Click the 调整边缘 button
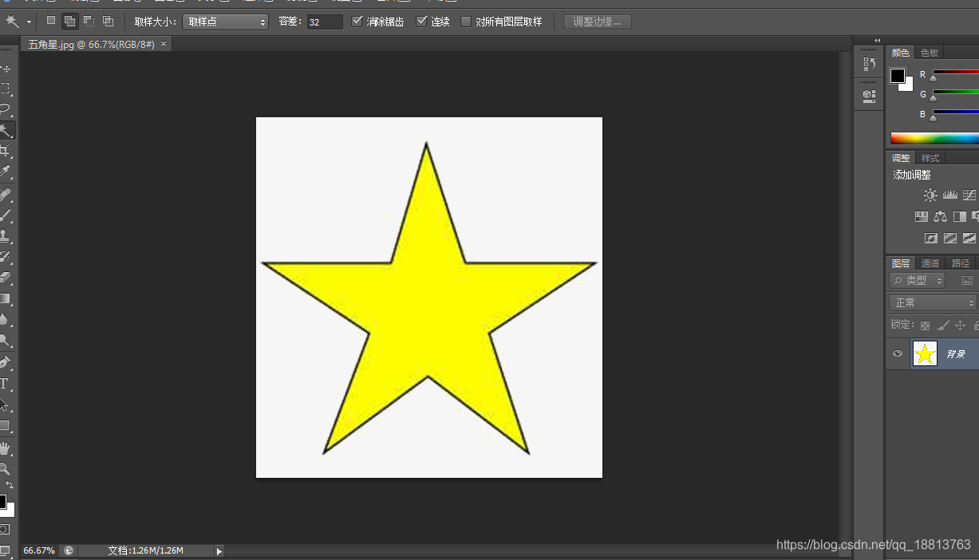This screenshot has width=979, height=560. click(x=598, y=22)
